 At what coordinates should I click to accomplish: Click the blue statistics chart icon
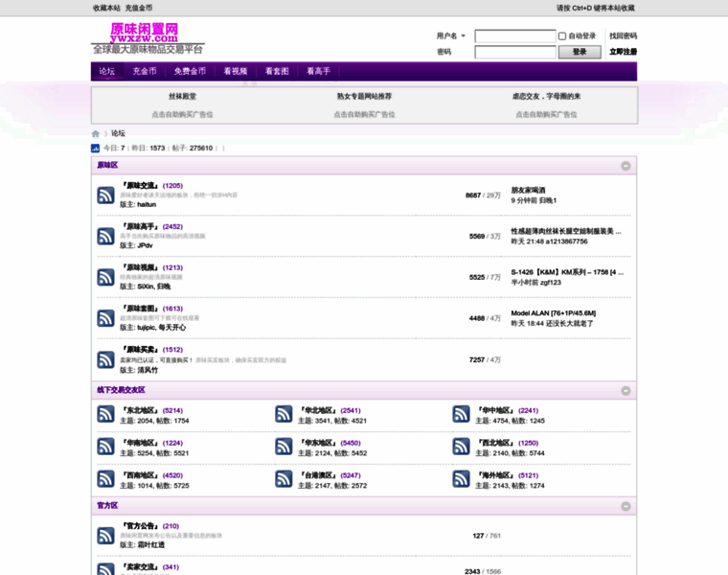click(x=95, y=149)
